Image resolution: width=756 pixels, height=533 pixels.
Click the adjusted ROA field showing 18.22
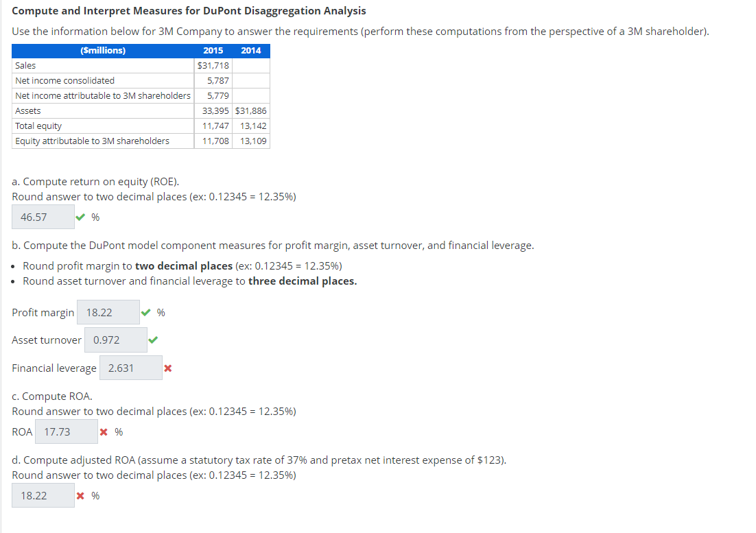43,495
